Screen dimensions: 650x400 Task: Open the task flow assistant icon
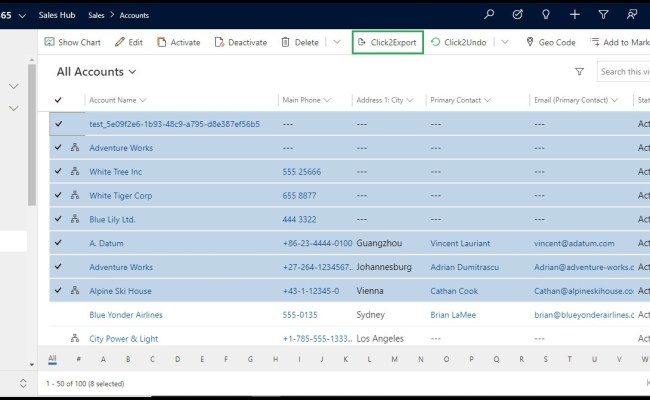coord(517,15)
